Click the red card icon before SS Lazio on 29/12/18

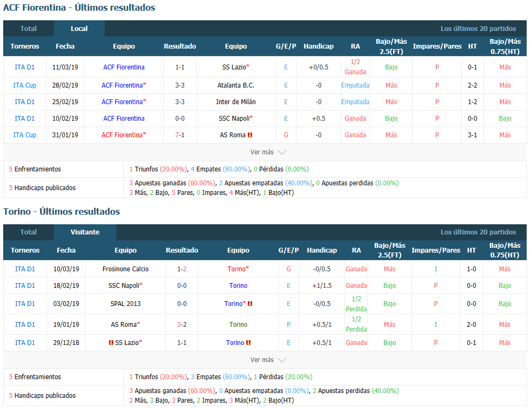[x=111, y=343]
